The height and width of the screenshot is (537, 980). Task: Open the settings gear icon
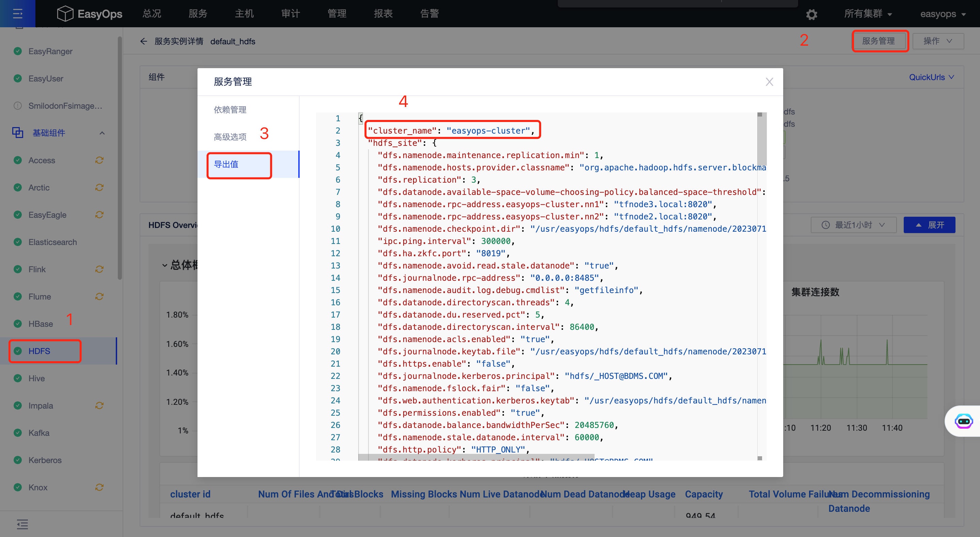811,14
